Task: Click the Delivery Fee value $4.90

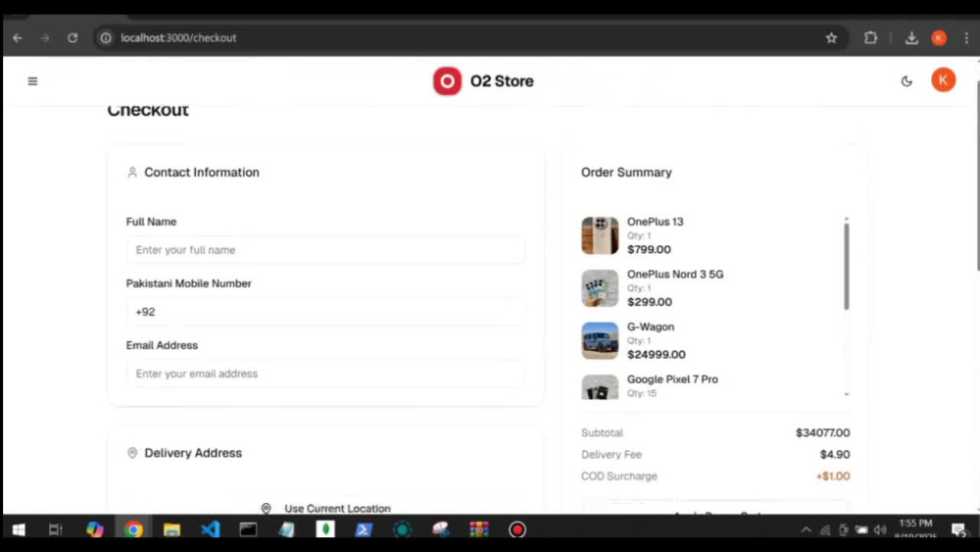Action: [x=835, y=455]
